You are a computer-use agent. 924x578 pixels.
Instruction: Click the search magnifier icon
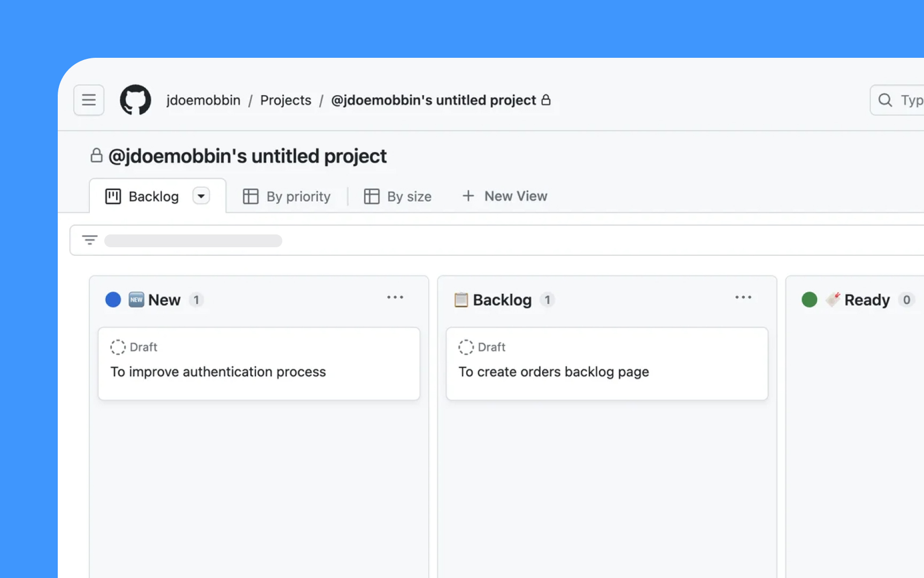[x=885, y=100]
